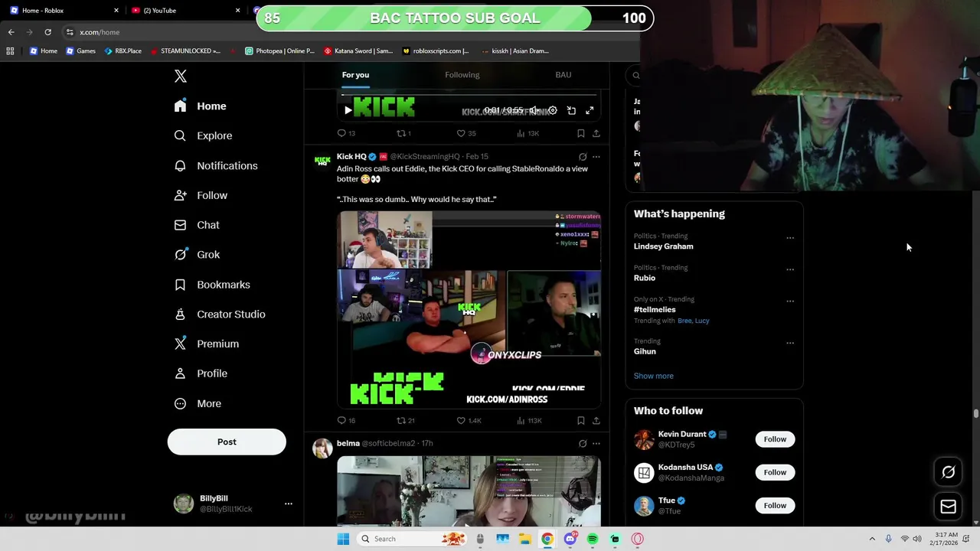Screen dimensions: 980x551
Task: Open More options in the sidebar
Action: tap(198, 403)
